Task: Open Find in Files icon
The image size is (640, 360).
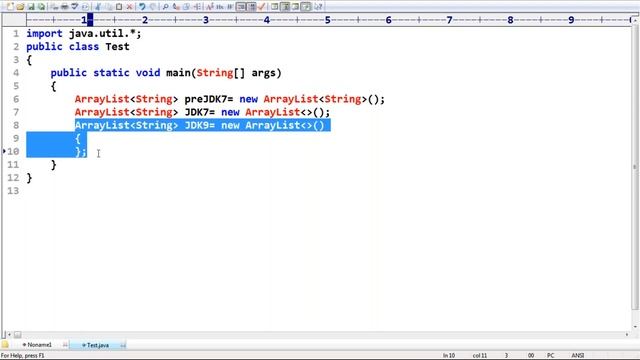Action: coord(187,7)
